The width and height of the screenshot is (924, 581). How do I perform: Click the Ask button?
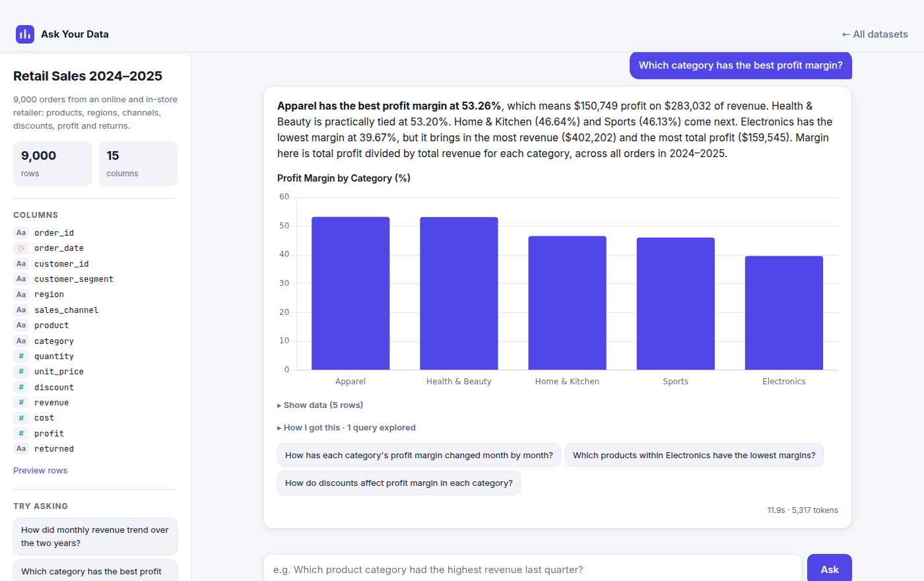(x=830, y=569)
